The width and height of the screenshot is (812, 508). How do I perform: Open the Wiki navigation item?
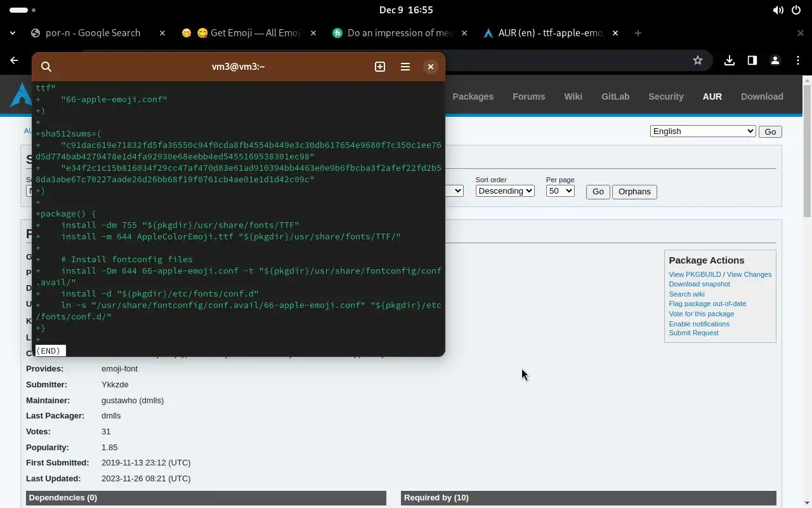pyautogui.click(x=573, y=97)
